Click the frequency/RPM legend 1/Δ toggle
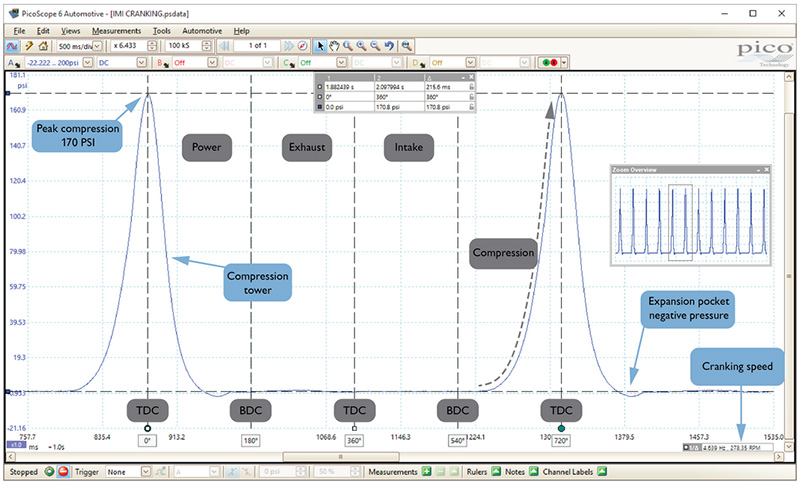 tap(692, 448)
